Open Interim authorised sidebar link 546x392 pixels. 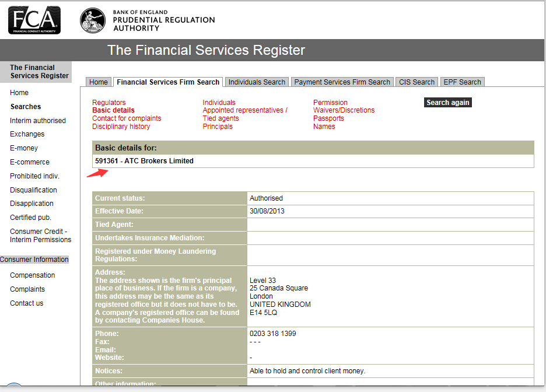coord(37,120)
